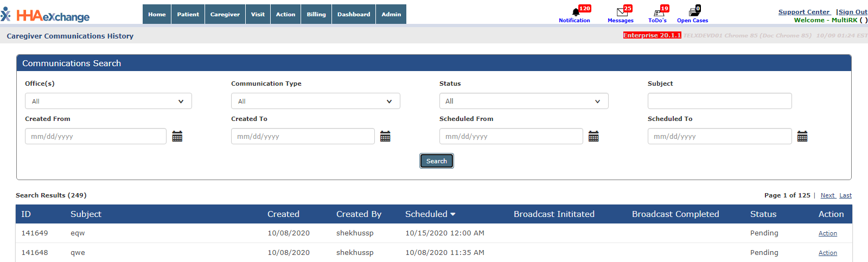Open the Caregiver menu
Image resolution: width=868 pixels, height=262 pixels.
click(225, 15)
